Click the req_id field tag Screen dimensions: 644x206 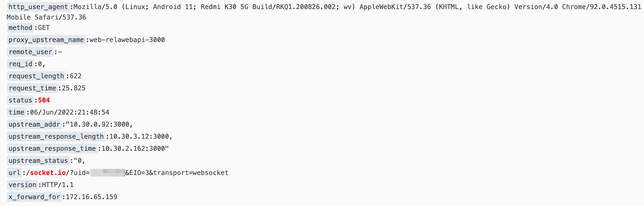[20, 64]
